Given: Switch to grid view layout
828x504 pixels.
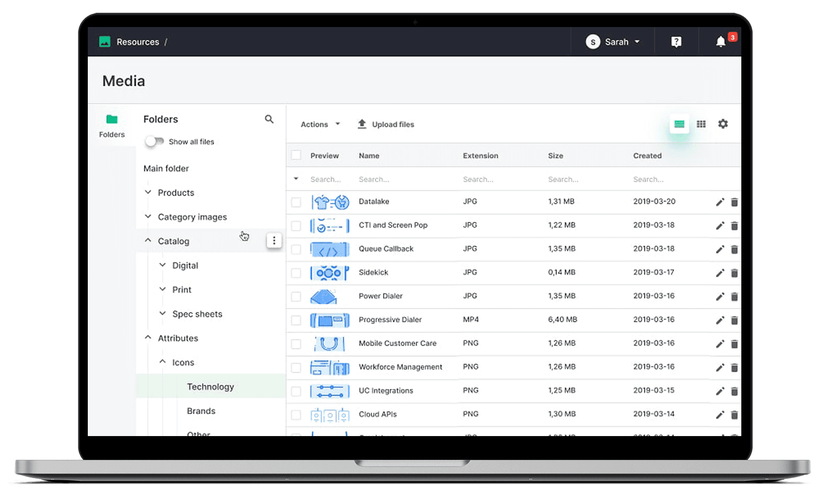Looking at the screenshot, I should pos(701,124).
